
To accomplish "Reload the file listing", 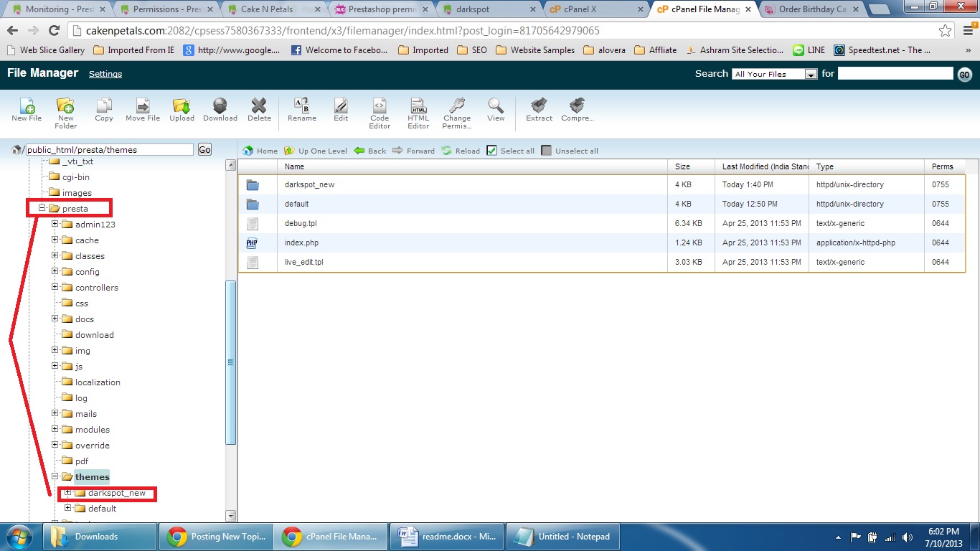I will (x=461, y=151).
